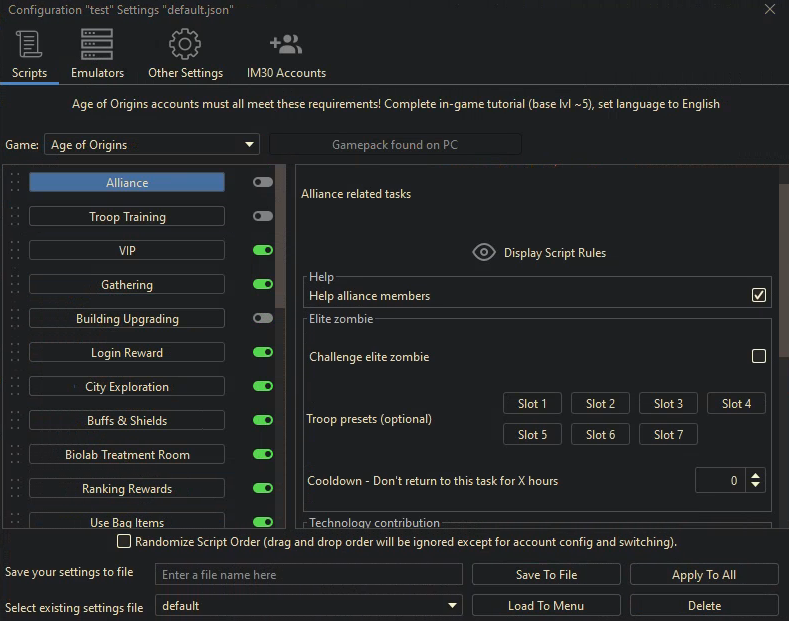Check the Challenge elite zombie checkbox

click(759, 356)
